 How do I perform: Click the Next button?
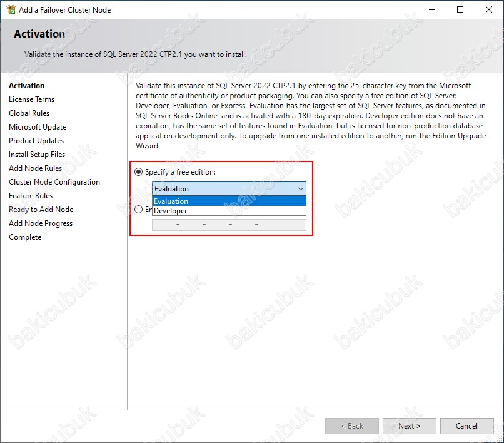(409, 426)
